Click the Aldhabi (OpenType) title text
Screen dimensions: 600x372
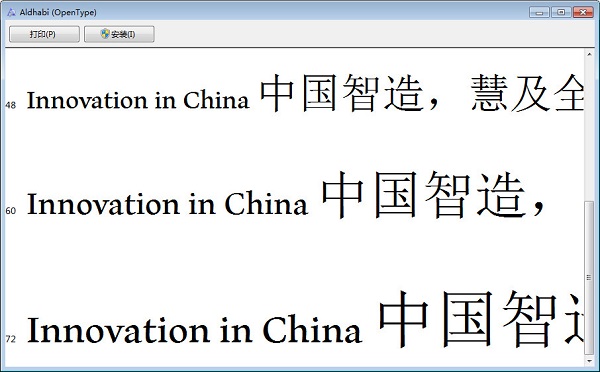point(58,12)
